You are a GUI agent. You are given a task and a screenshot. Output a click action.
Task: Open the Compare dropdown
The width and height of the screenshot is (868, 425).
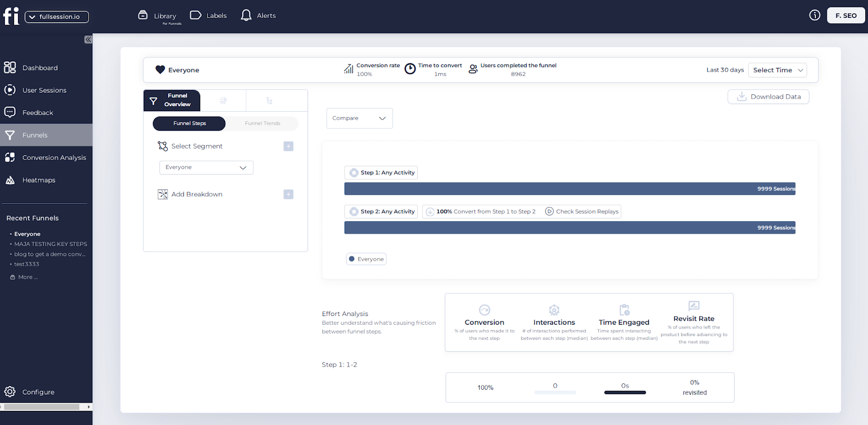[x=360, y=118]
